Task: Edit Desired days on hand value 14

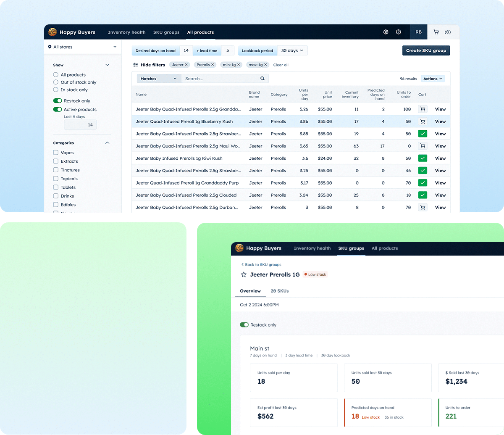Action: point(186,50)
